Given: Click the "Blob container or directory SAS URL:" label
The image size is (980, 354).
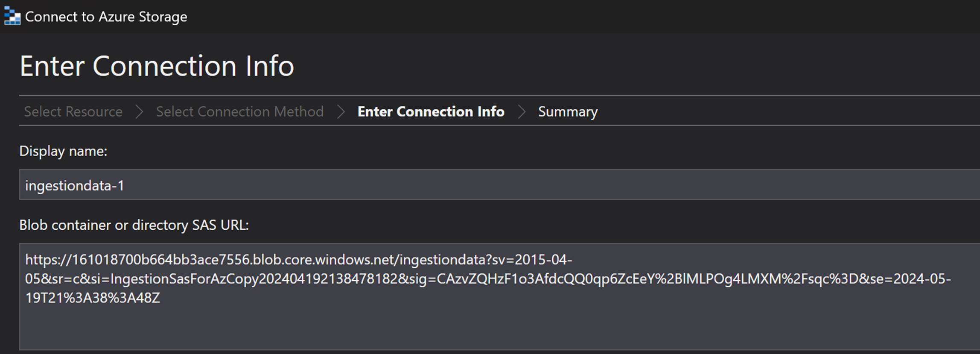Looking at the screenshot, I should tap(134, 225).
